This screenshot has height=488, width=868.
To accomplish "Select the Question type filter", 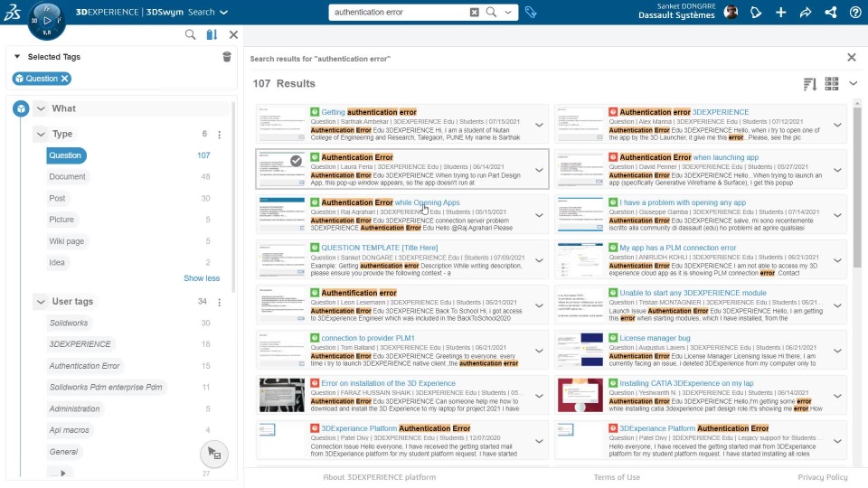I will [x=65, y=155].
